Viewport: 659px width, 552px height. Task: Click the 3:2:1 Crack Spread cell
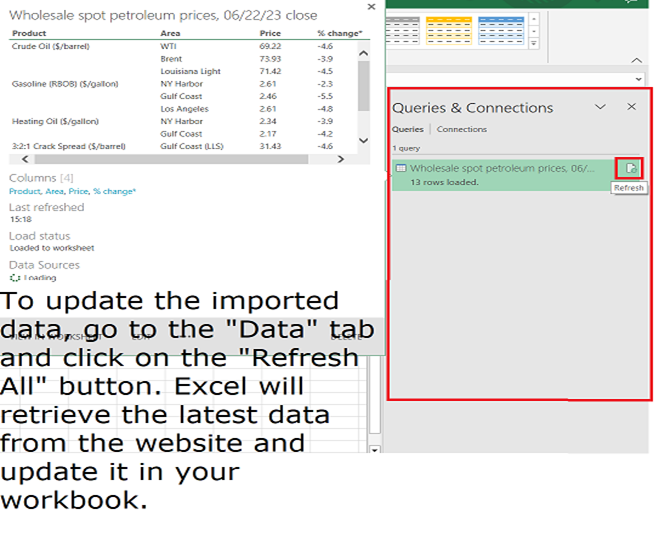pyautogui.click(x=69, y=146)
